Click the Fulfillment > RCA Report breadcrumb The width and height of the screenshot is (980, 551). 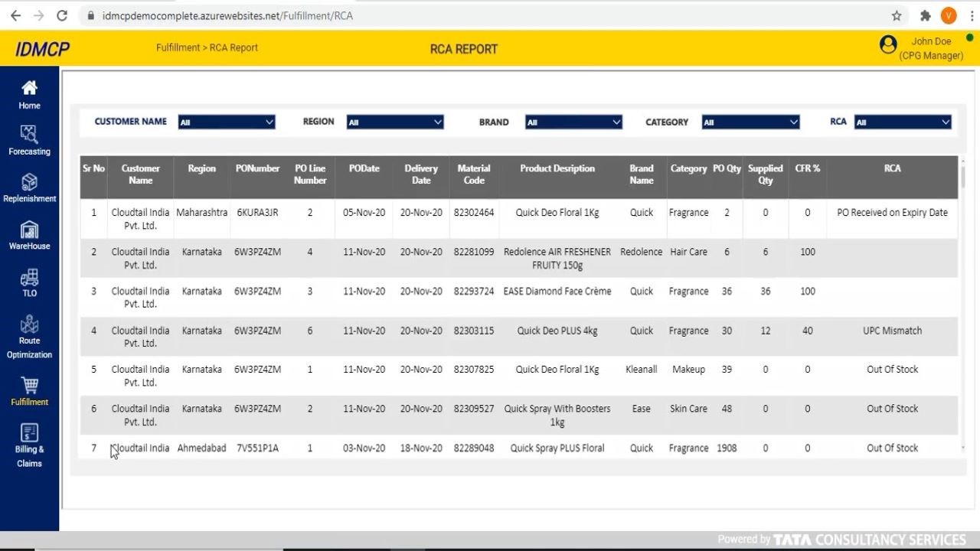(x=207, y=47)
